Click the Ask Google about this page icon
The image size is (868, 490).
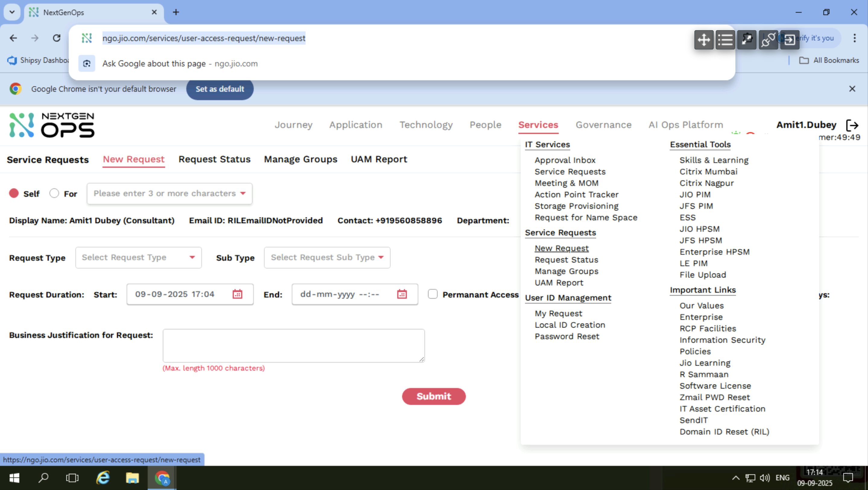coord(86,63)
